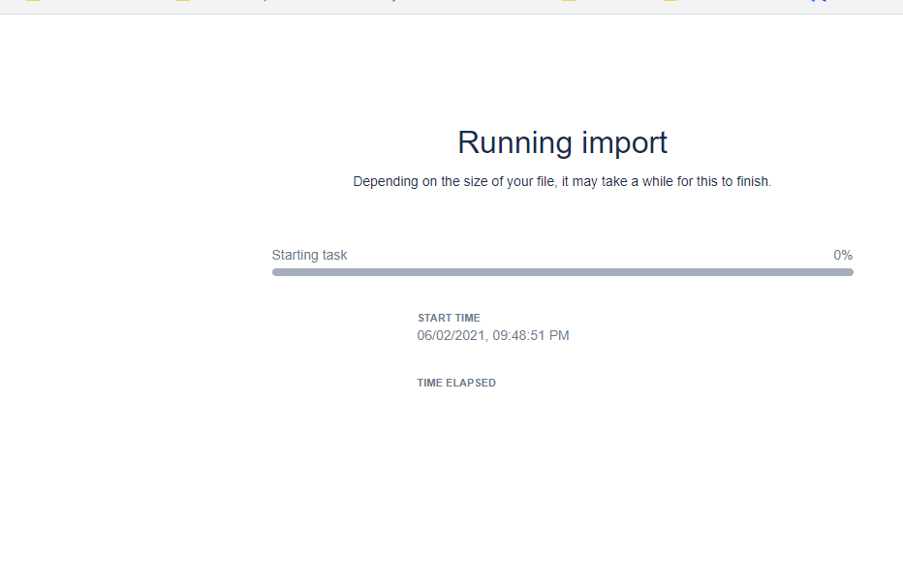Click the word "import" in the heading
Screen dimensions: 903x588
[x=624, y=142]
